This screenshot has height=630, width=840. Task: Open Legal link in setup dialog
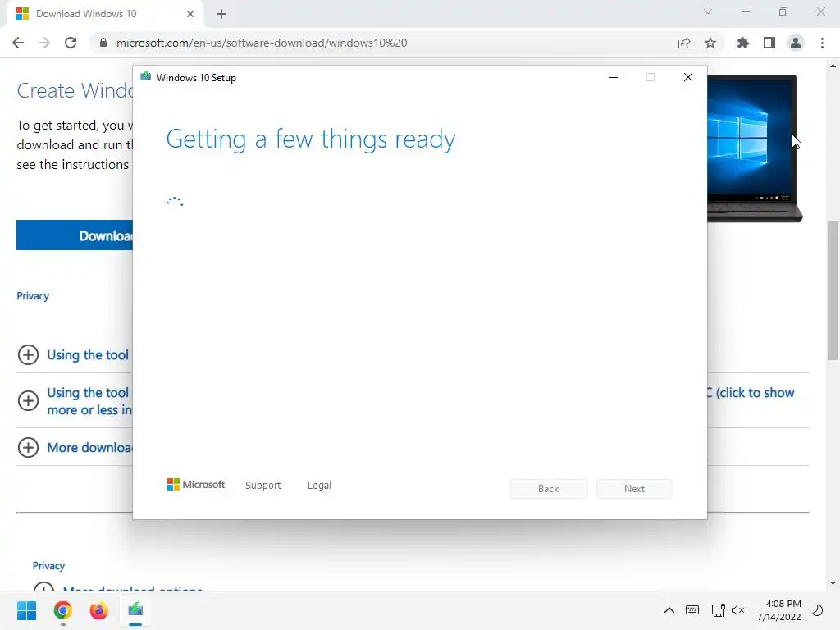(319, 486)
